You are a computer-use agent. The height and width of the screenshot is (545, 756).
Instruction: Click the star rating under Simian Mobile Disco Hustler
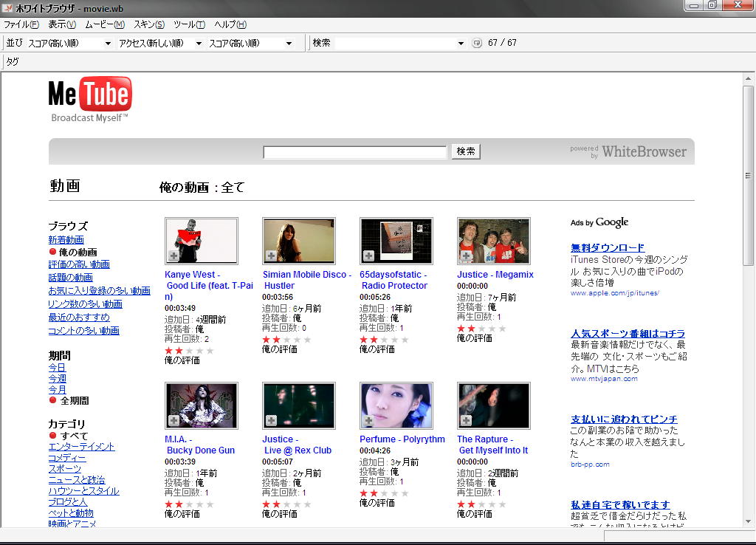[x=286, y=340]
